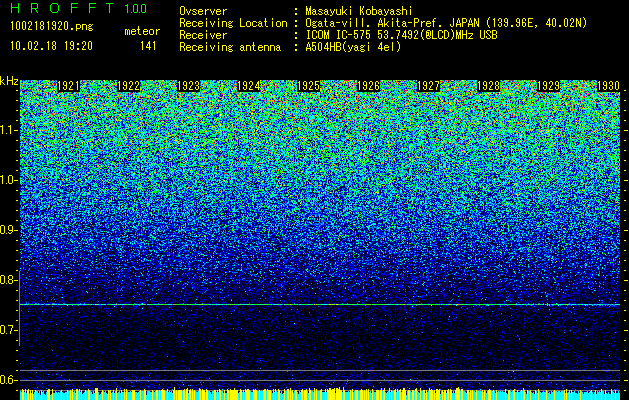Click the 1.0.0 version number
The width and height of the screenshot is (629, 400).
(136, 9)
